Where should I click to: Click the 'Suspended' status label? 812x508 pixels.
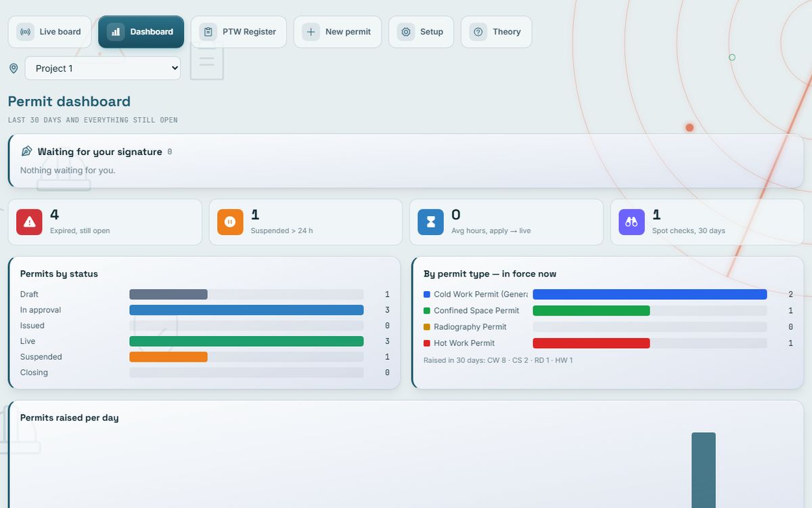coord(41,357)
